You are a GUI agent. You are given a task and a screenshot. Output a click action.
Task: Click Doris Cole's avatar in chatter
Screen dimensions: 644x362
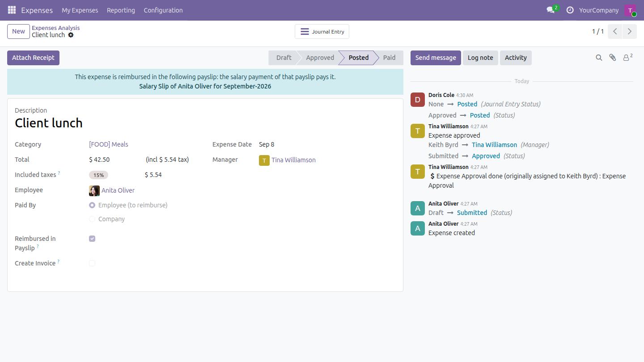click(x=418, y=100)
